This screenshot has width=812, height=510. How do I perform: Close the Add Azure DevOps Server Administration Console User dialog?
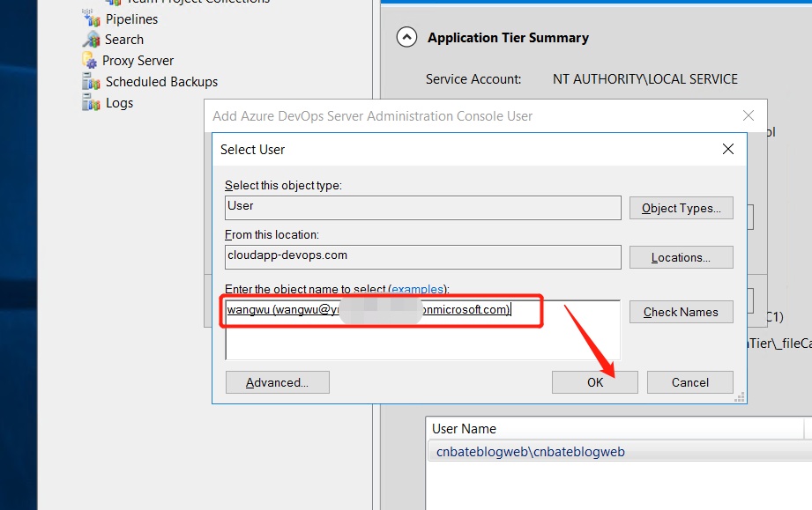click(749, 115)
